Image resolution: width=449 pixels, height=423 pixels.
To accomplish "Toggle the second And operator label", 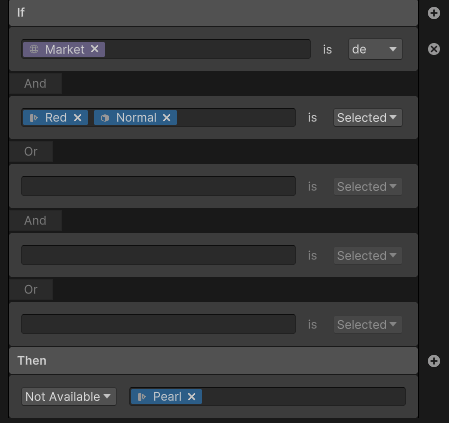I will click(35, 221).
